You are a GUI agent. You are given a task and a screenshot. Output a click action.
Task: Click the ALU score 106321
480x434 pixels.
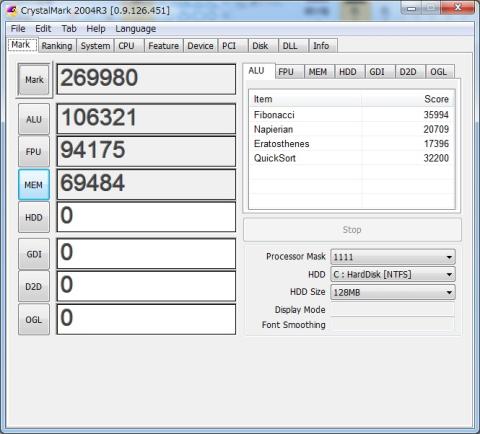146,119
